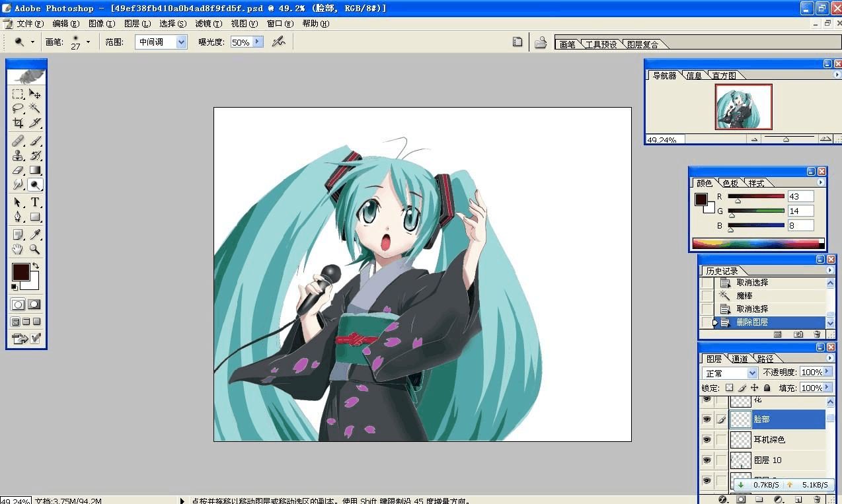This screenshot has width=842, height=504.
Task: Switch to the 路径 tab
Action: point(765,359)
